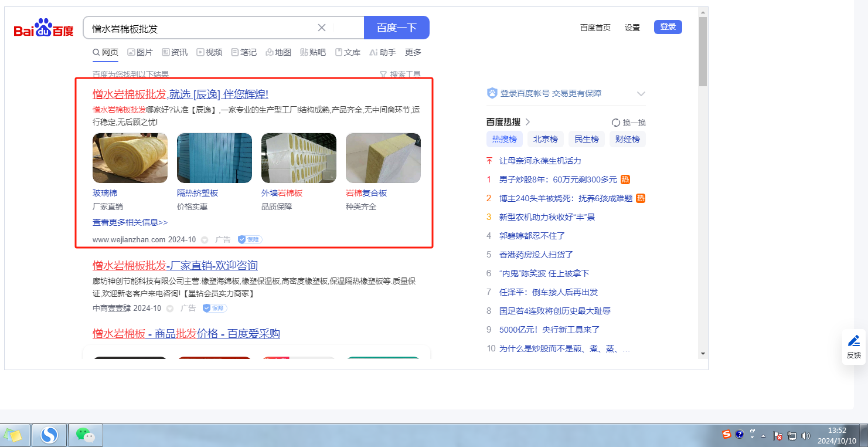This screenshot has height=447, width=868.
Task: Open result 憎水岩棉板批发,就选 [辰逸] 伴您辉煌!
Action: tap(181, 94)
